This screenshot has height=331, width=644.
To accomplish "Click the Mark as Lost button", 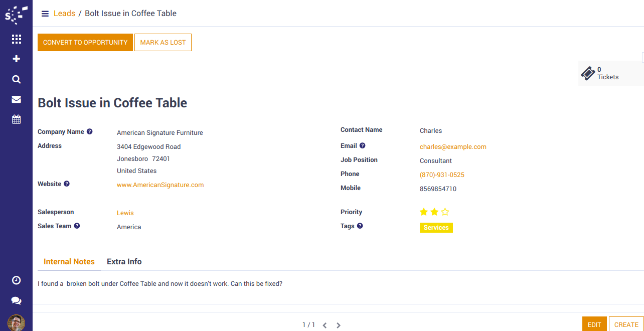I will (163, 43).
